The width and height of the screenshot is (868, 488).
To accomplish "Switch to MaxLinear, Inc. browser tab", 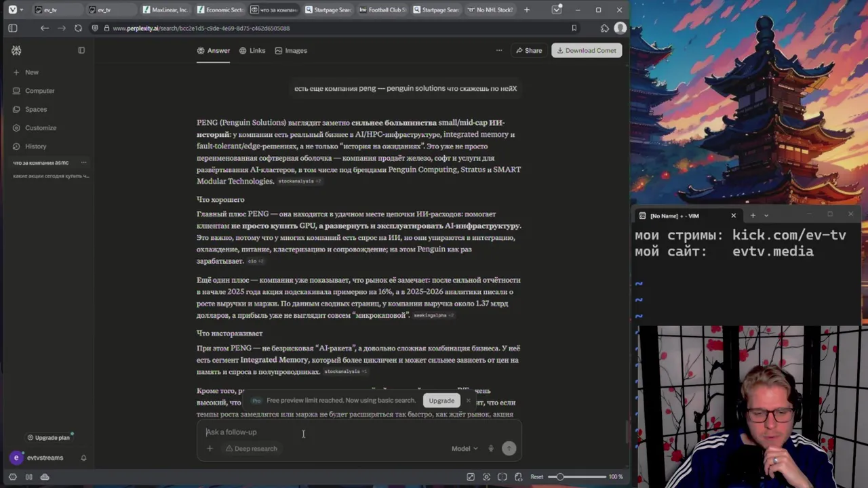I will (164, 9).
